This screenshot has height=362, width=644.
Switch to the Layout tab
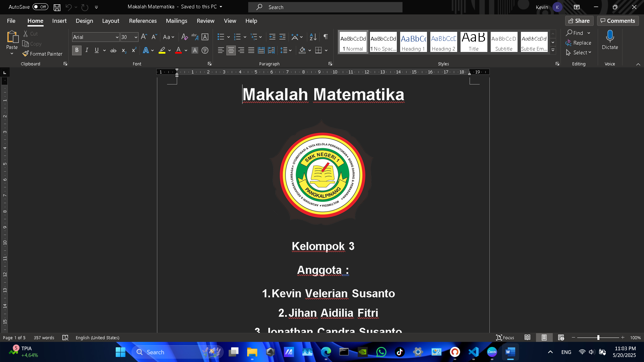coord(111,21)
